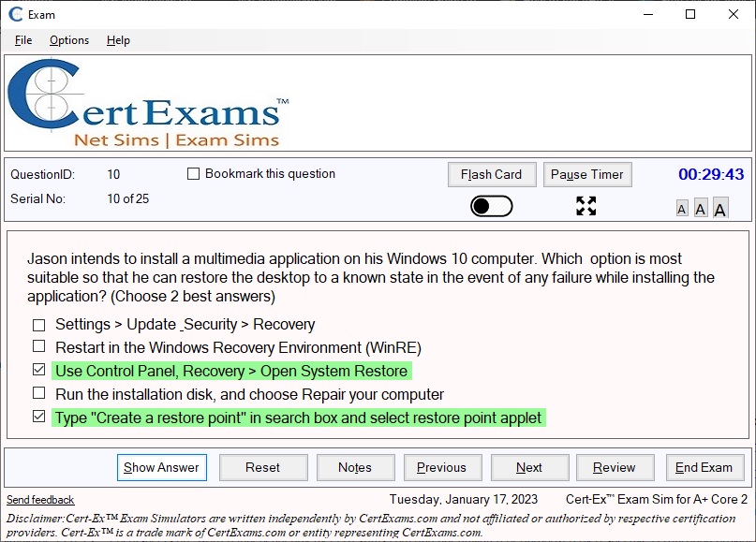Check the Run the installation disk option
756x542 pixels.
tap(38, 394)
